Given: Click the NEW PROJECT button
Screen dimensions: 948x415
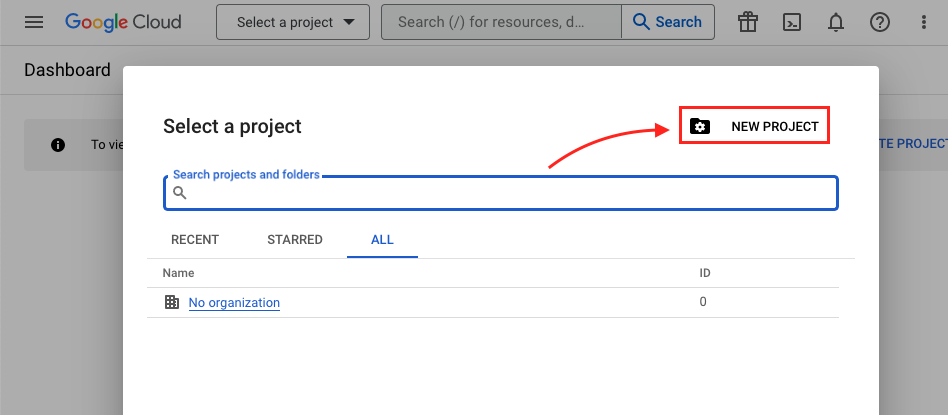Looking at the screenshot, I should point(754,126).
